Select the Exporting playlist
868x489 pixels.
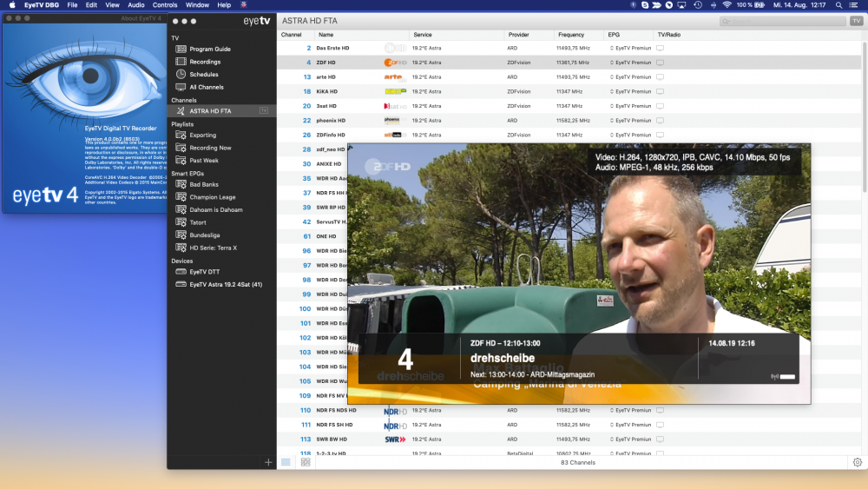[202, 135]
